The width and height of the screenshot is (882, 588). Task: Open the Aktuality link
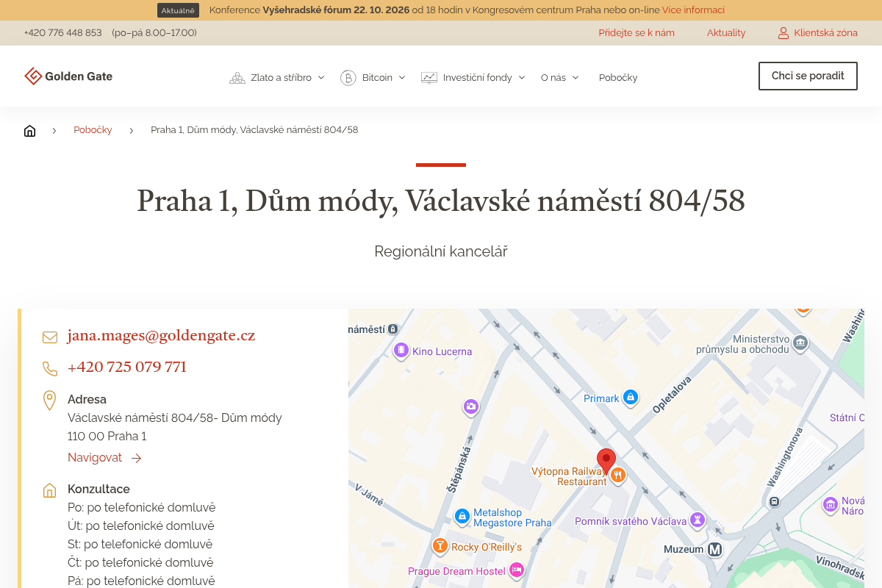click(726, 33)
